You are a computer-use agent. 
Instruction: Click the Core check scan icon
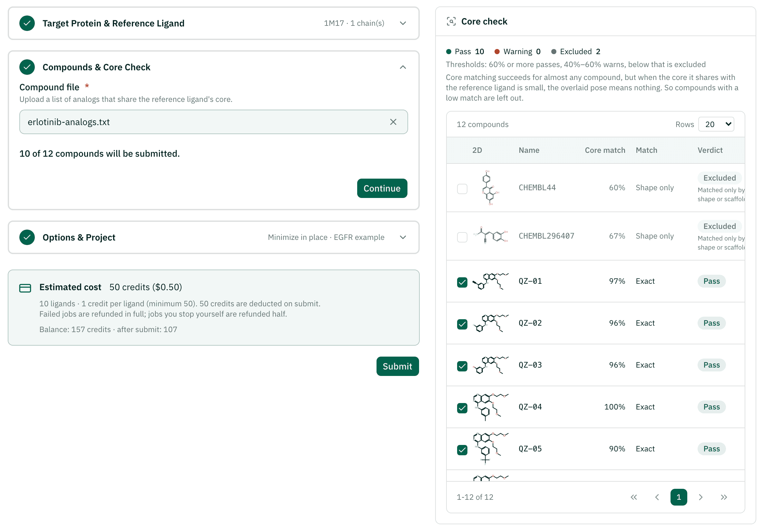[x=451, y=22]
